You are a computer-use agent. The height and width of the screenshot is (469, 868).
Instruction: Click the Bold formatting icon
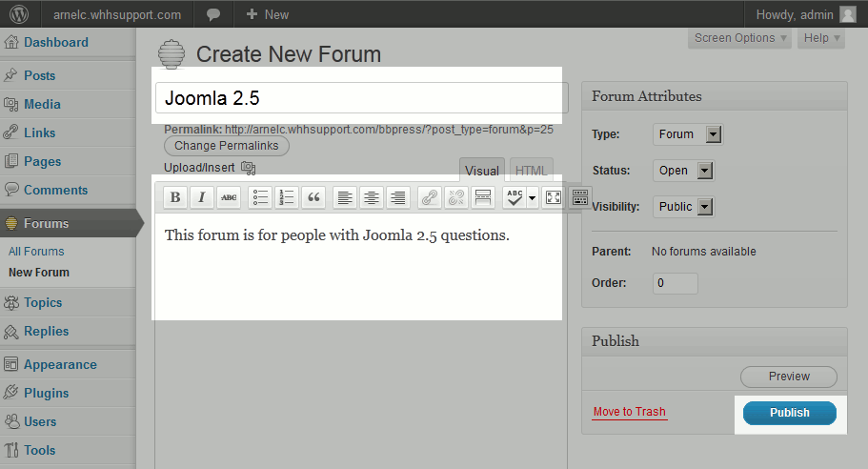click(x=175, y=197)
